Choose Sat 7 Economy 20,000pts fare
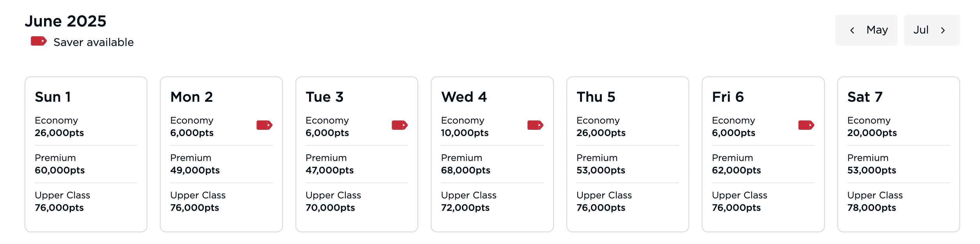980x244 pixels. click(x=872, y=127)
